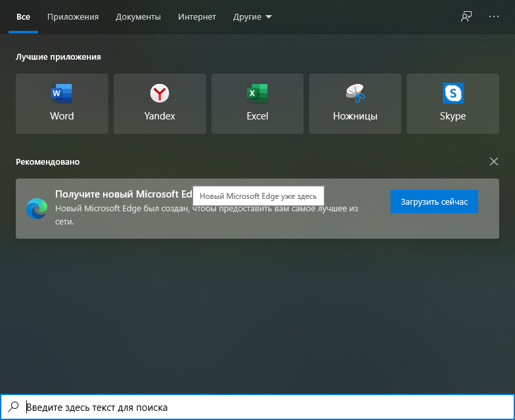
Task: Click the Загрузить сейчас button
Action: tap(434, 201)
